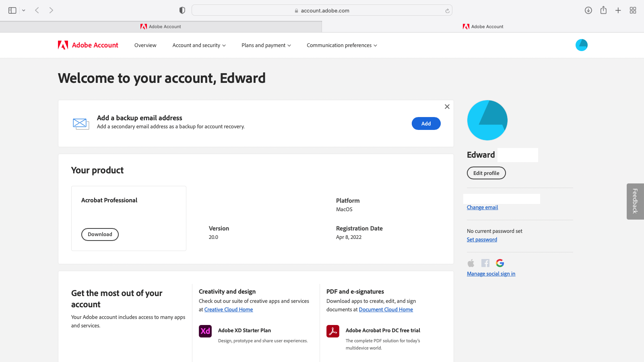644x362 pixels.
Task: Switch to the first Adobe Account tab
Action: [x=161, y=27]
